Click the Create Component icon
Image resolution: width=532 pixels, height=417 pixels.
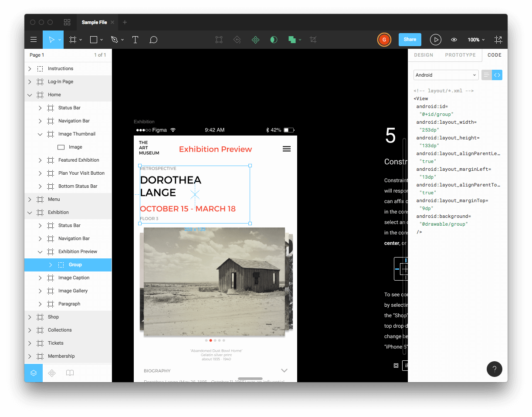click(x=256, y=40)
